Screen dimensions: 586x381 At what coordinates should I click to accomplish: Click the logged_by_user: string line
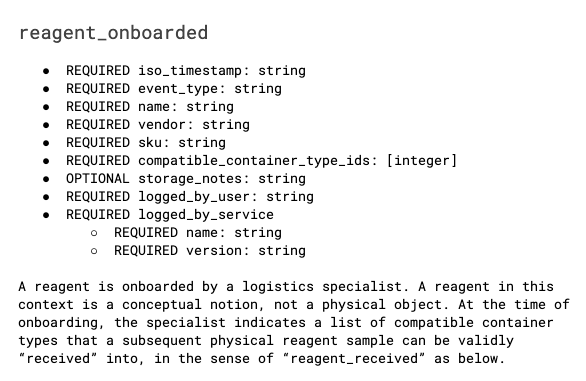190,197
